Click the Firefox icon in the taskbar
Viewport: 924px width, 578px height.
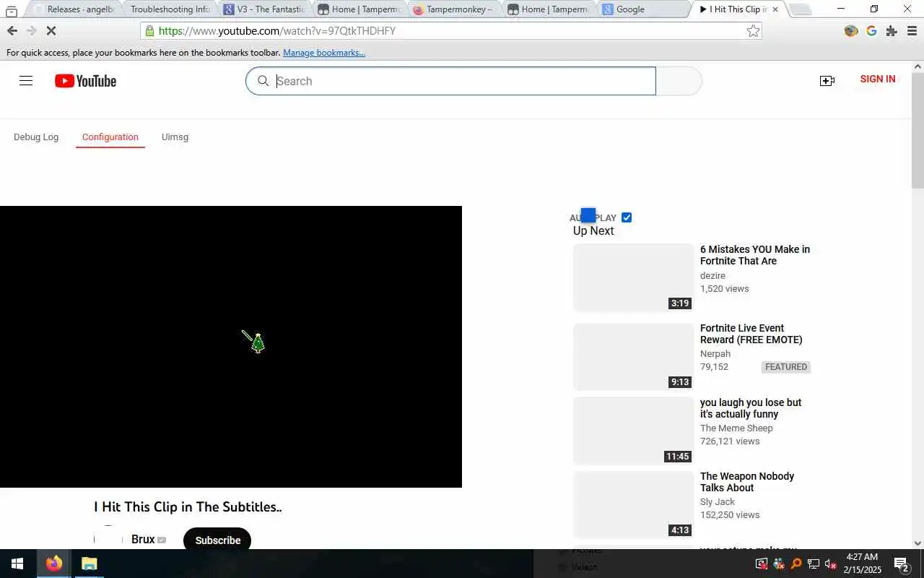(53, 564)
